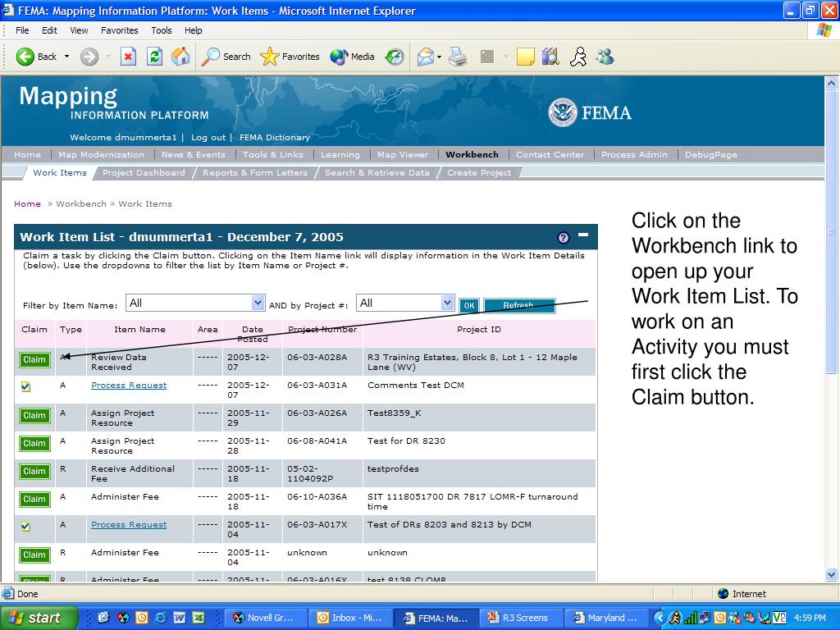Click the Research books toolbar icon

click(550, 57)
